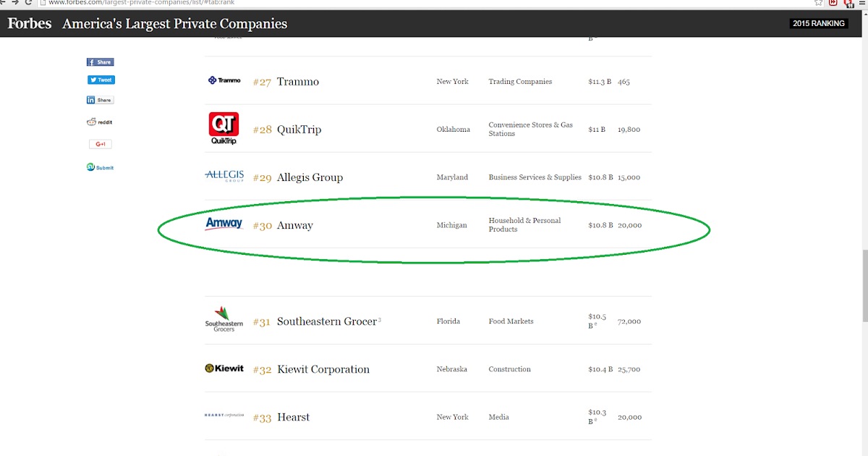Submit the page to reddit
The width and height of the screenshot is (868, 456).
(x=99, y=122)
